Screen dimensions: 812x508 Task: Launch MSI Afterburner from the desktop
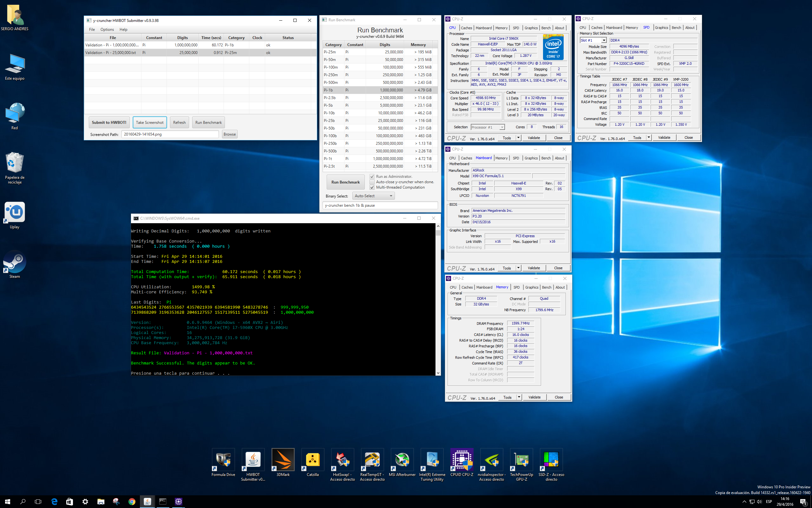(x=402, y=463)
